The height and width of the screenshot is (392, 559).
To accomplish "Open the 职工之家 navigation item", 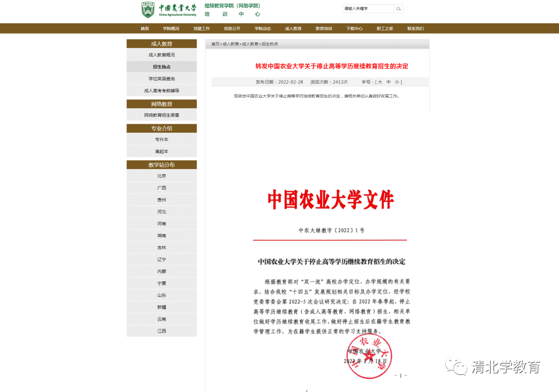I will click(385, 28).
